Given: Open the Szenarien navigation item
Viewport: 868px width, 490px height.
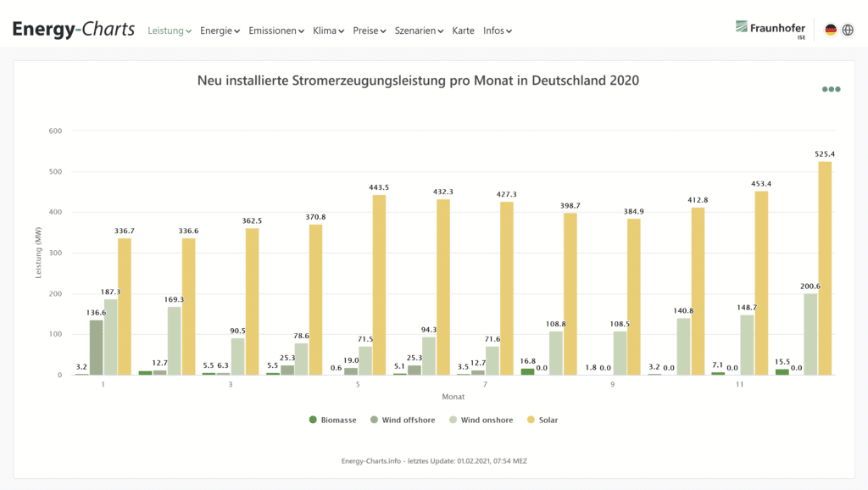Looking at the screenshot, I should coord(419,31).
